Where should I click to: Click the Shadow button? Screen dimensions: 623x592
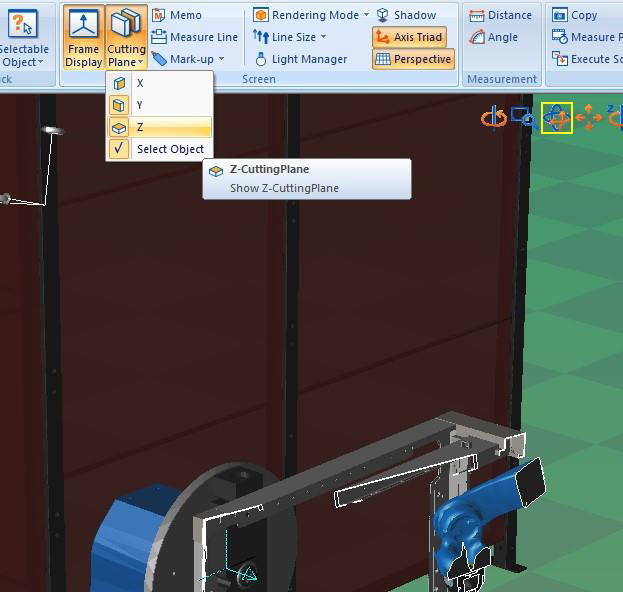407,15
